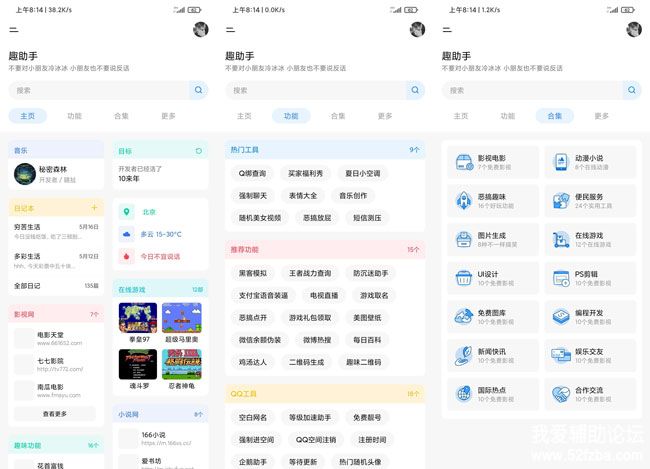
Task: Open the 动漫小说 collection icon
Action: coord(561,162)
